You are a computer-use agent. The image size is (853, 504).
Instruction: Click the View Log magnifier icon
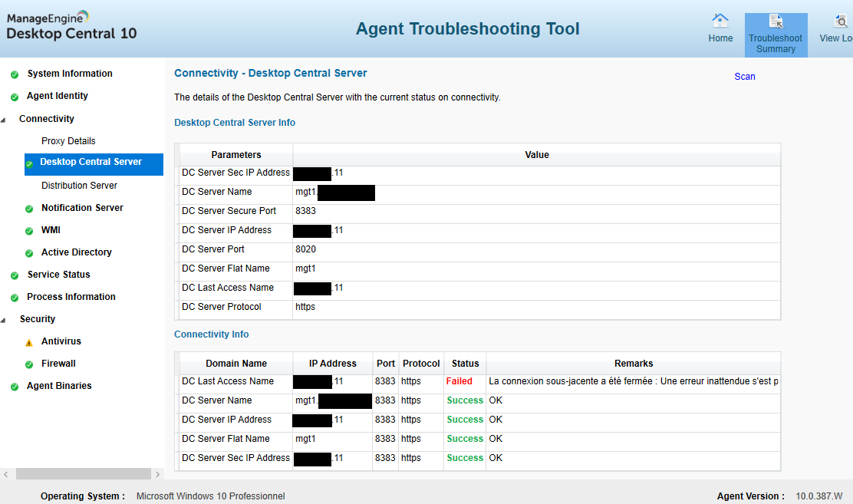pyautogui.click(x=841, y=21)
